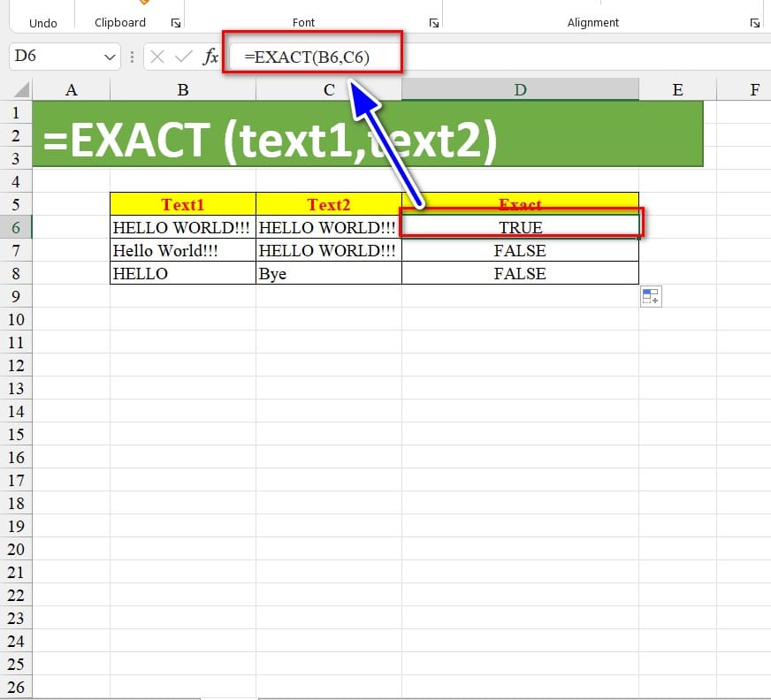The width and height of the screenshot is (771, 700).
Task: Click the Name Box showing D6
Action: [53, 57]
